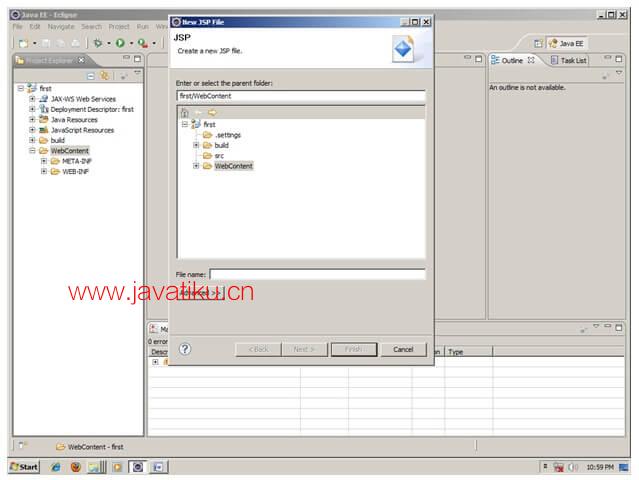Viewport: 639px width, 480px height.
Task: Open the File menu in Eclipse
Action: (x=18, y=26)
